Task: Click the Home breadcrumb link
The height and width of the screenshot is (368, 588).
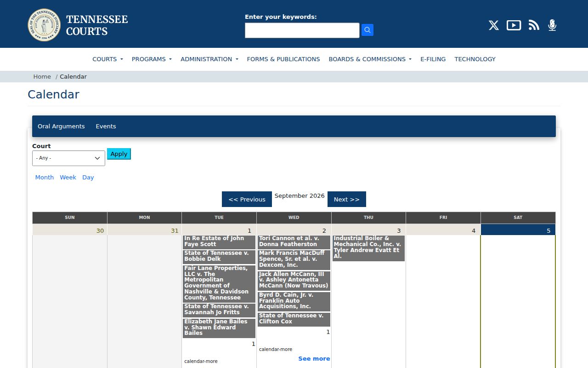Action: tap(42, 77)
